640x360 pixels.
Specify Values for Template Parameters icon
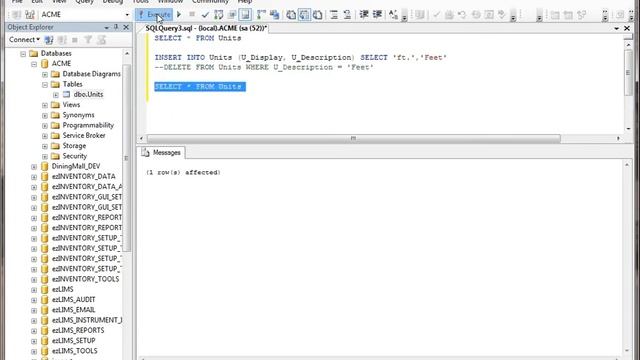[393, 15]
